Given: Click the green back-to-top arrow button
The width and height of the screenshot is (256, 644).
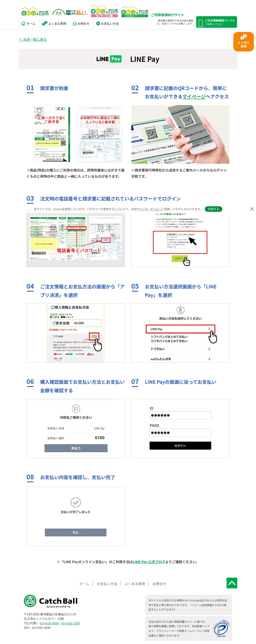Looking at the screenshot, I should [232, 583].
